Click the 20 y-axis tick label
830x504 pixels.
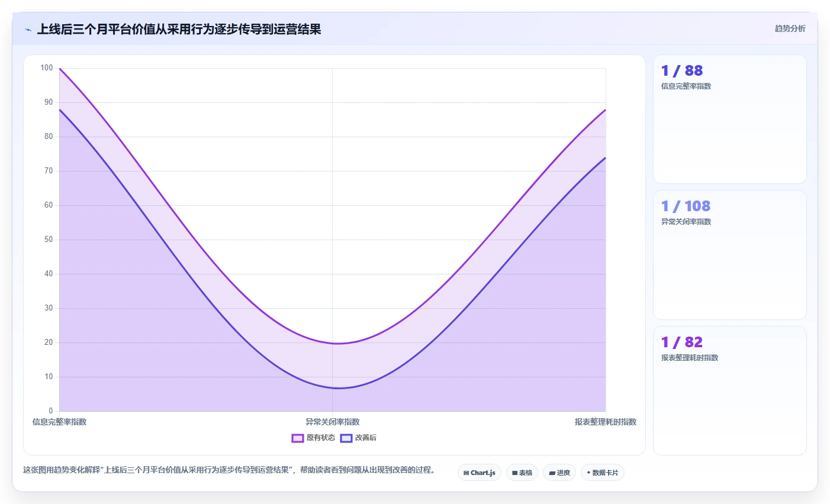coord(49,343)
